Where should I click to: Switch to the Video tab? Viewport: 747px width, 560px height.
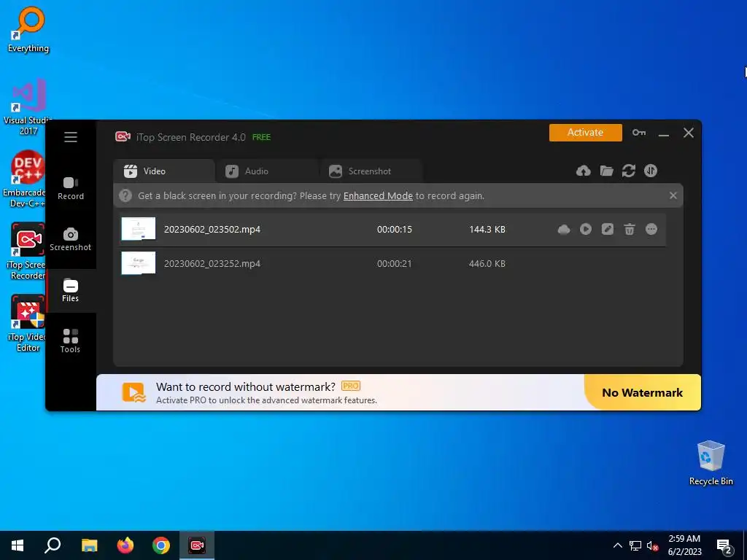click(164, 171)
